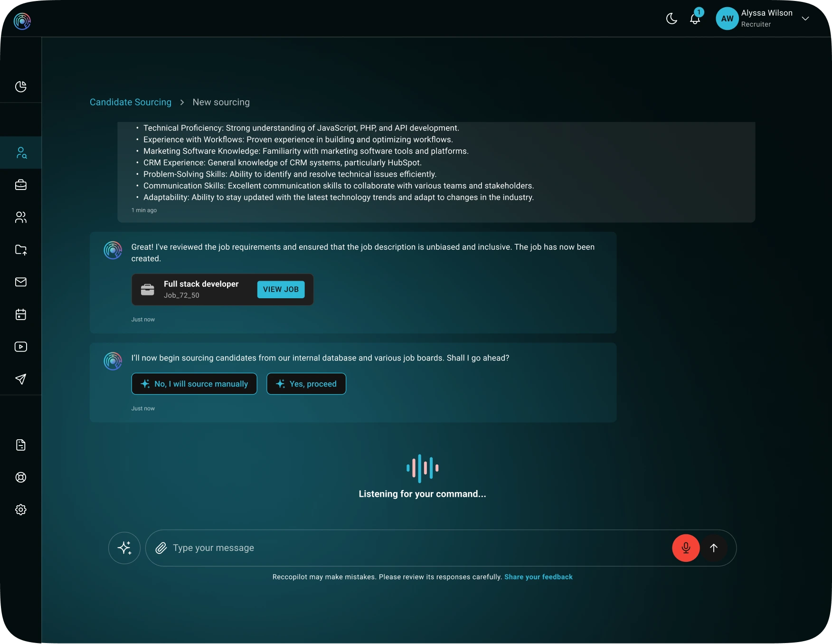Viewport: 832px width, 644px height.
Task: Send message with the up arrow button
Action: click(714, 548)
